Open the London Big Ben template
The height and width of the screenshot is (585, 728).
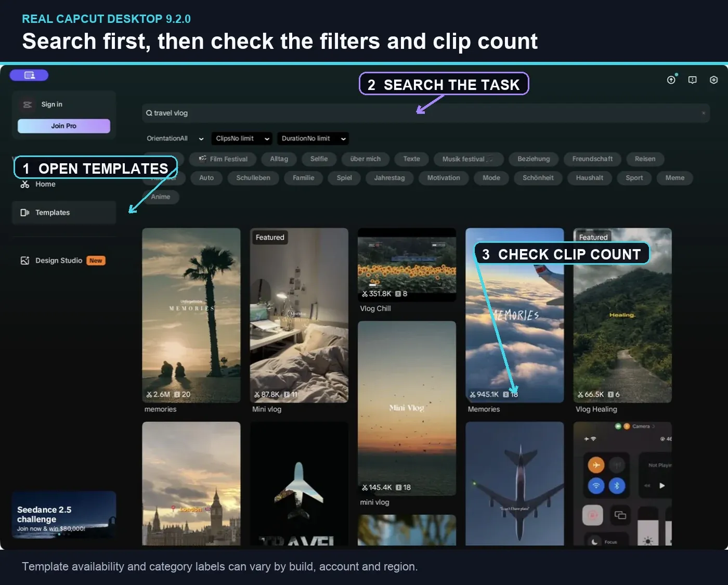pyautogui.click(x=191, y=484)
